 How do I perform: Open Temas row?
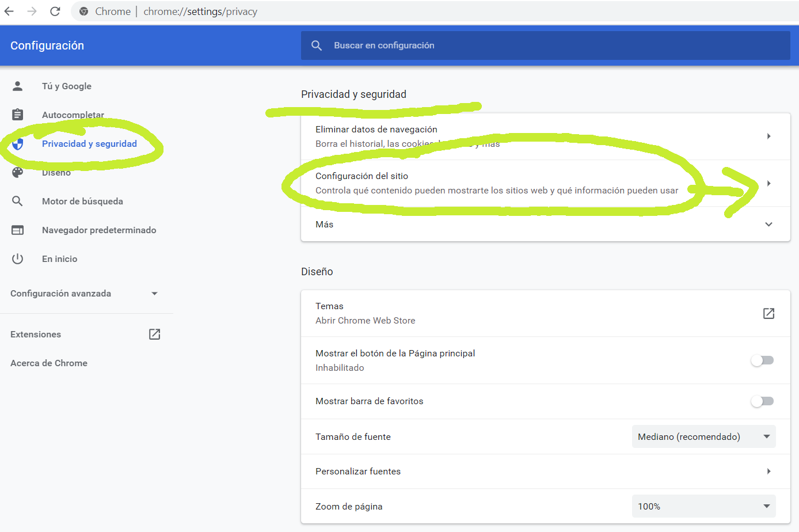tap(545, 313)
